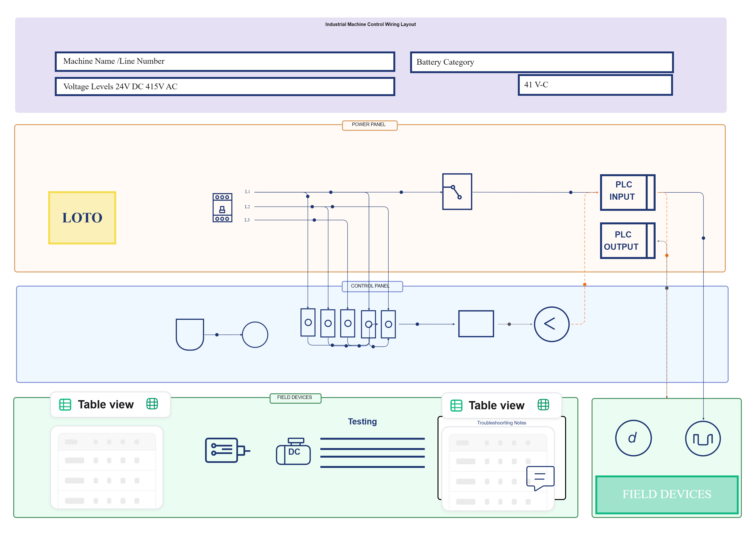The image size is (756, 534).
Task: Open the Troubleshooting table preview thumbnail
Action: pos(498,469)
